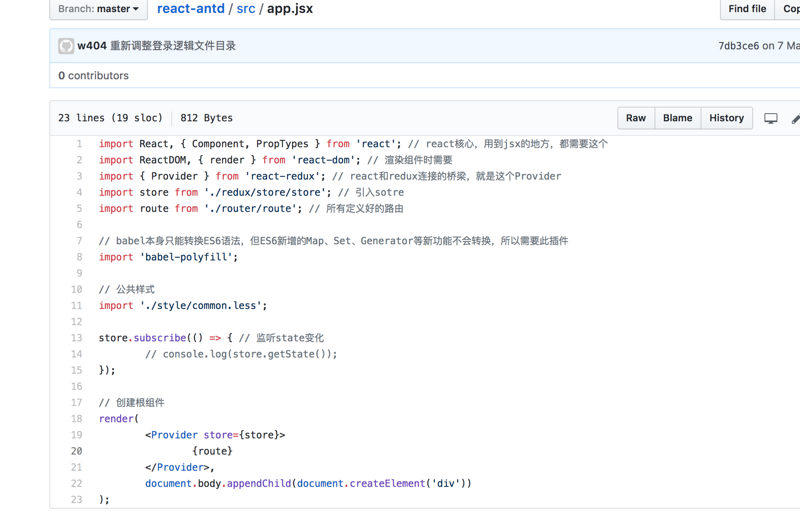Select line number 5

(79, 209)
